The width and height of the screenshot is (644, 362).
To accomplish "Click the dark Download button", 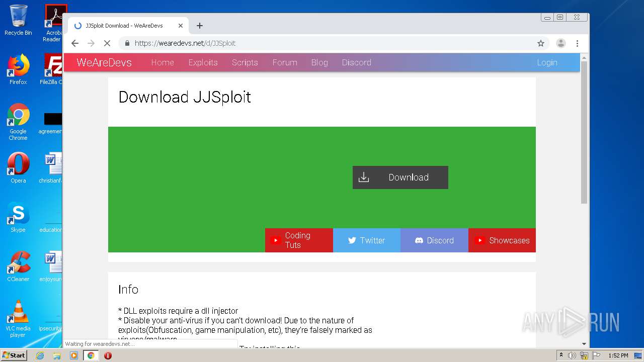I will [x=400, y=177].
